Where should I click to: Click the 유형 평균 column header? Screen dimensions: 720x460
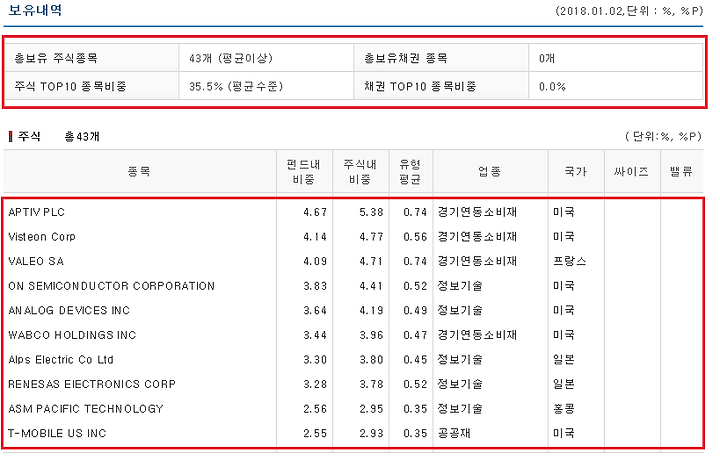coord(410,172)
